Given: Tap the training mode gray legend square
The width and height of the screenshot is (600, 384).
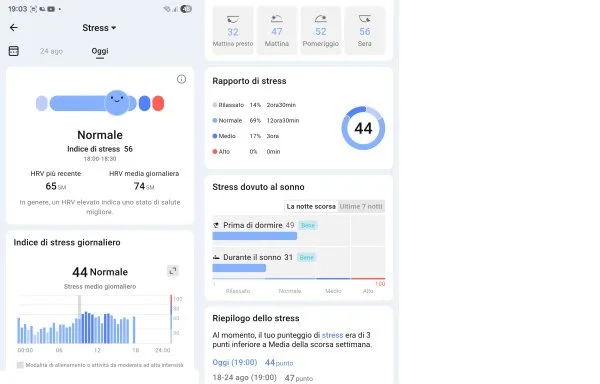Looking at the screenshot, I should click(x=20, y=365).
